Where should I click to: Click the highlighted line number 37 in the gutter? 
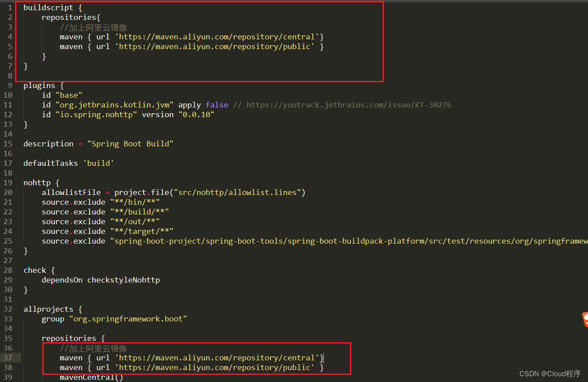click(x=8, y=358)
